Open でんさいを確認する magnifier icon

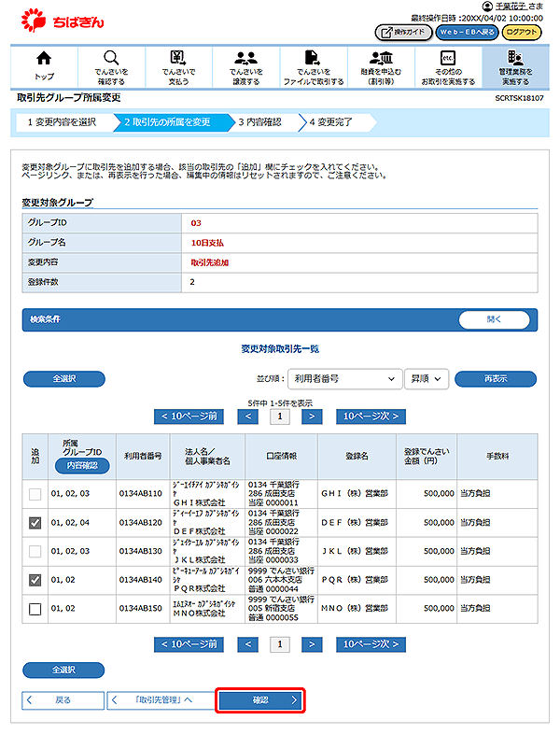[111, 59]
